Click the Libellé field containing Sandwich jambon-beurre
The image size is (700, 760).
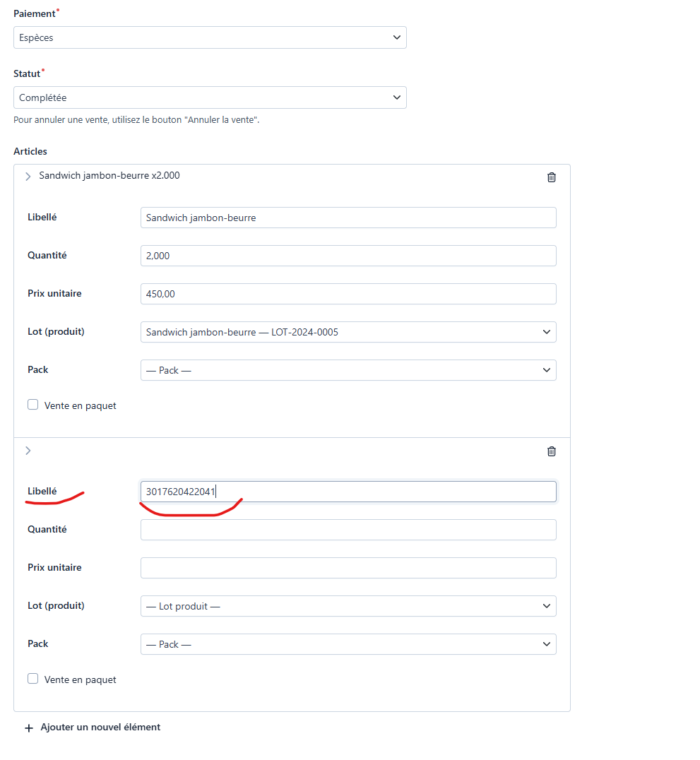[348, 218]
